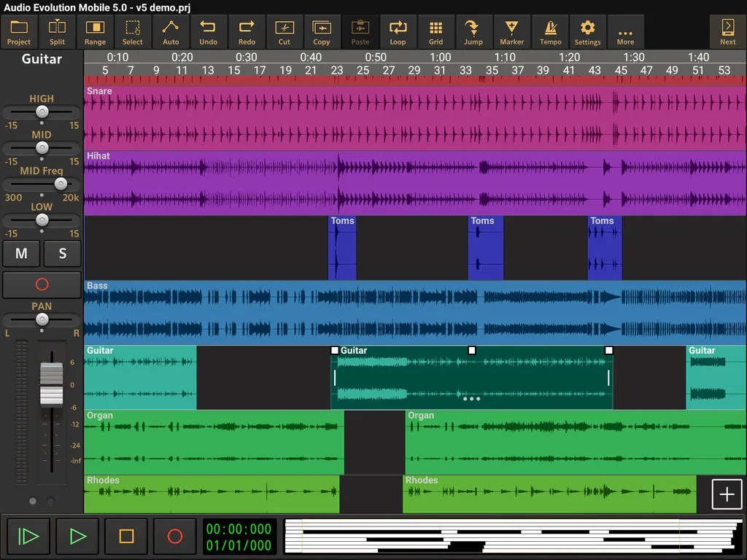
Task: Solo the Guitar track with S button
Action: pyautogui.click(x=62, y=254)
